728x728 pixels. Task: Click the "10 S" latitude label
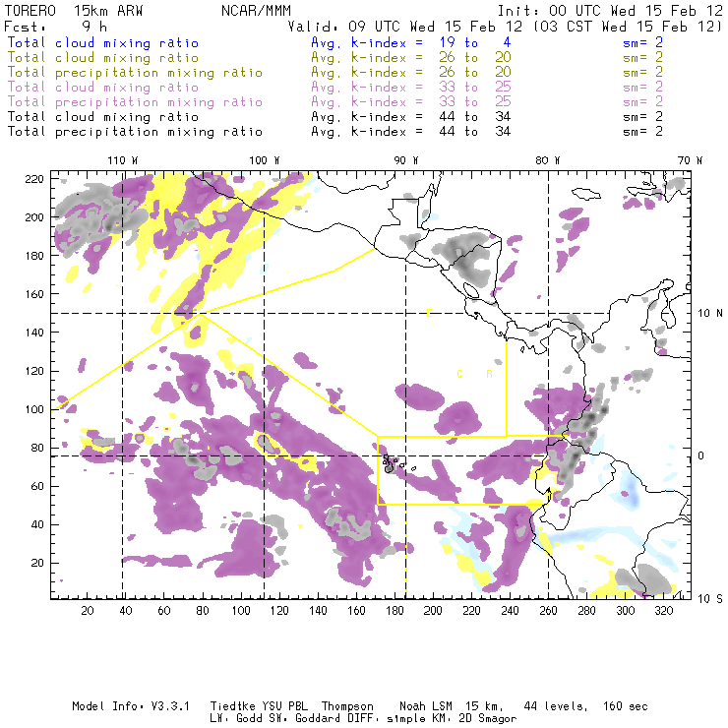click(x=710, y=599)
